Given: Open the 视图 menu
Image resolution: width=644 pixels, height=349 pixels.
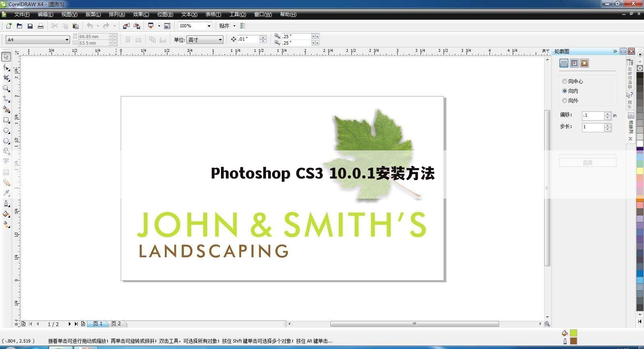Looking at the screenshot, I should (x=69, y=14).
